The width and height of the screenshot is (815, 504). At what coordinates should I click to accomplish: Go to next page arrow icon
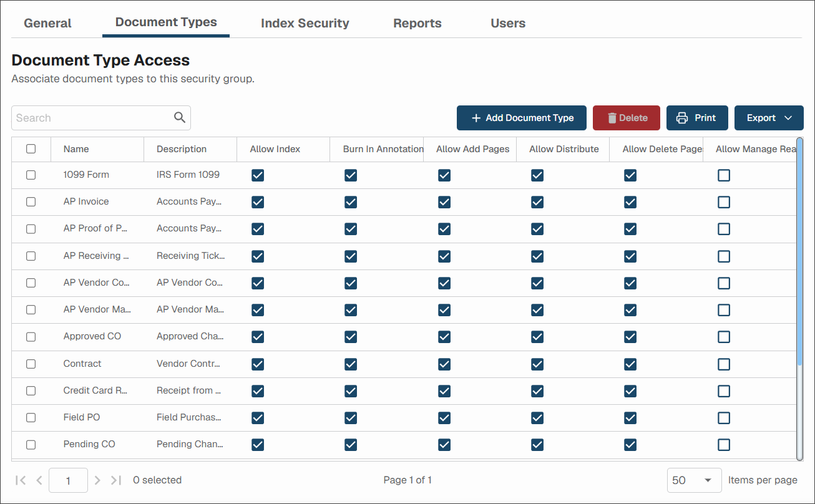(x=97, y=480)
